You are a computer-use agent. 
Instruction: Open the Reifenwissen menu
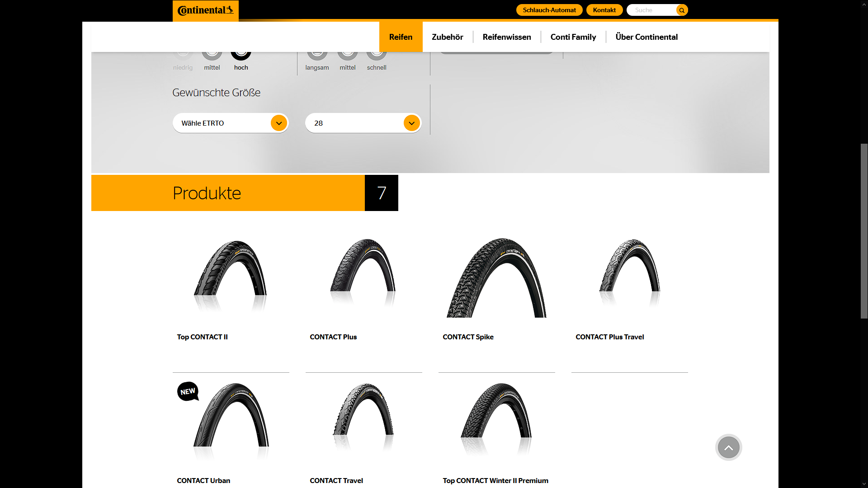point(506,37)
